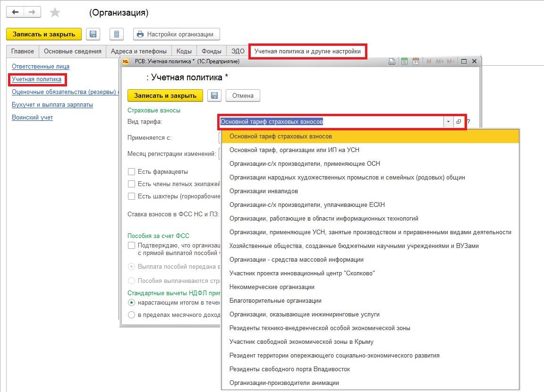Choose 'Организации инвалидов' from tariff list
The width and height of the screenshot is (544, 392).
(x=263, y=191)
